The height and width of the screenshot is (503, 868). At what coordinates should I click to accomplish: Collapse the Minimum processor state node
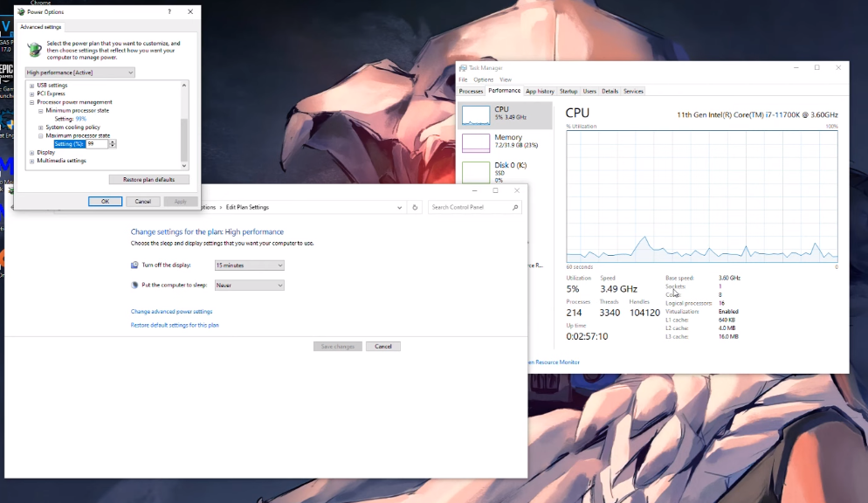pos(40,111)
